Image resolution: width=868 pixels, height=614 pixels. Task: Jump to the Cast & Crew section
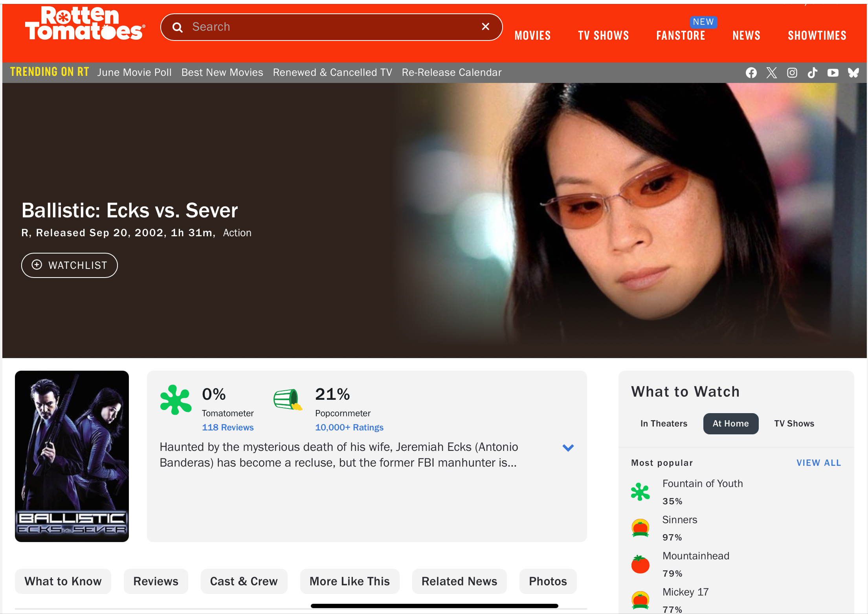pyautogui.click(x=244, y=581)
